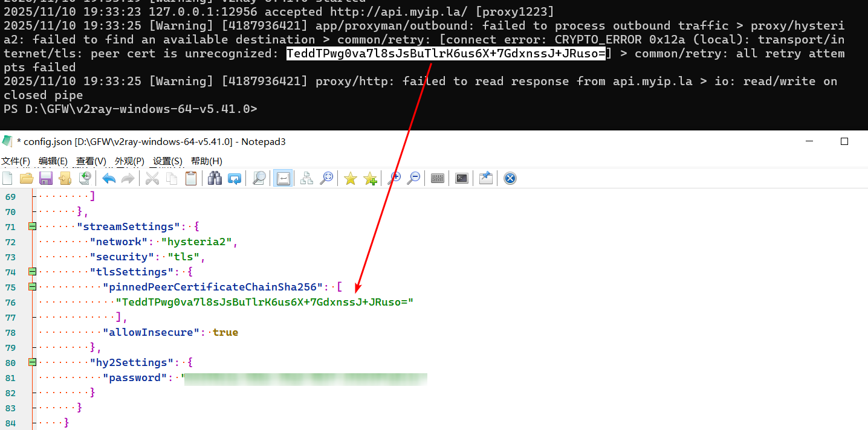Open Find with the binoculars icon

click(215, 178)
